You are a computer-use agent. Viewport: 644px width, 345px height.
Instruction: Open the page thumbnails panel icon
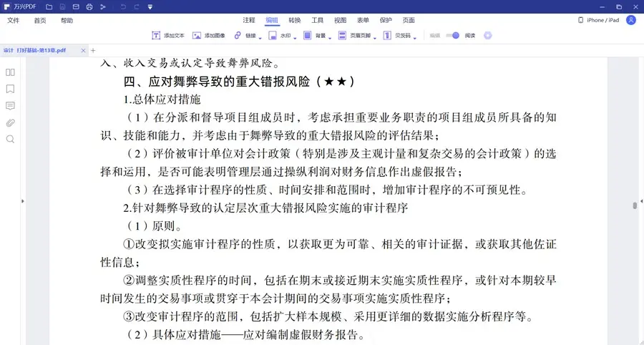click(x=10, y=72)
